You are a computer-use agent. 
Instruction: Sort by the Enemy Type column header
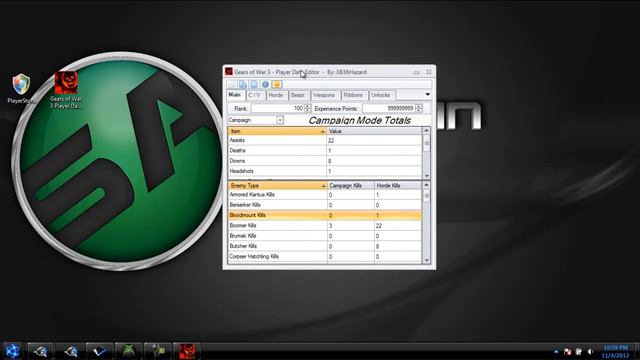[x=278, y=185]
